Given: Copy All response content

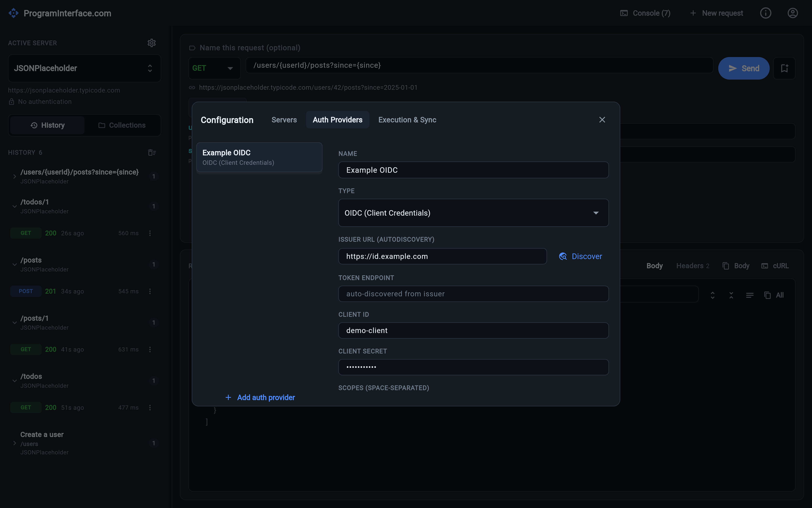Looking at the screenshot, I should click(x=774, y=295).
